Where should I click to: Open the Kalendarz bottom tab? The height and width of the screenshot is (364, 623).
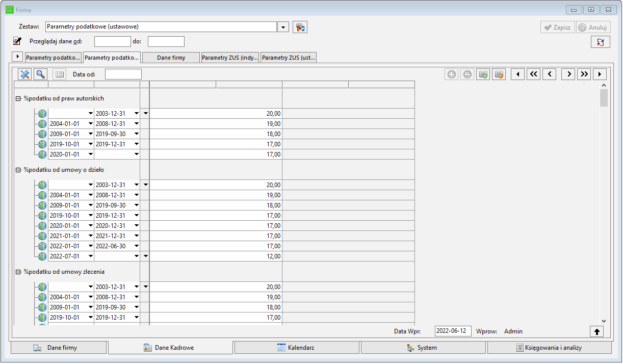click(297, 348)
